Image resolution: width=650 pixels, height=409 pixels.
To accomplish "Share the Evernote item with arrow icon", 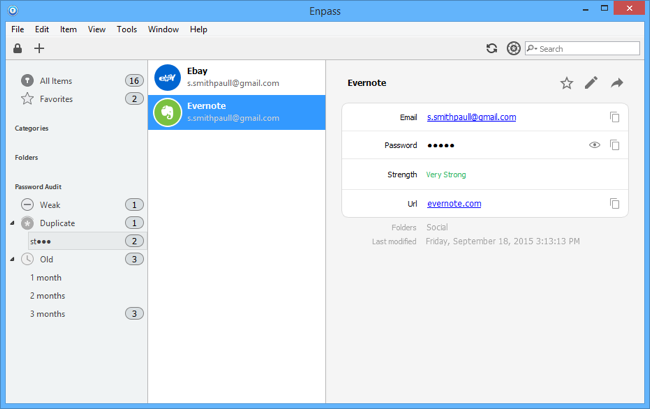I will [x=617, y=83].
